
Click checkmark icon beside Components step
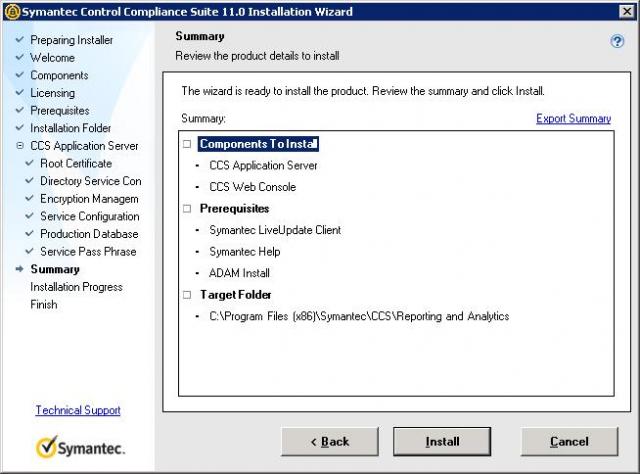pos(20,75)
